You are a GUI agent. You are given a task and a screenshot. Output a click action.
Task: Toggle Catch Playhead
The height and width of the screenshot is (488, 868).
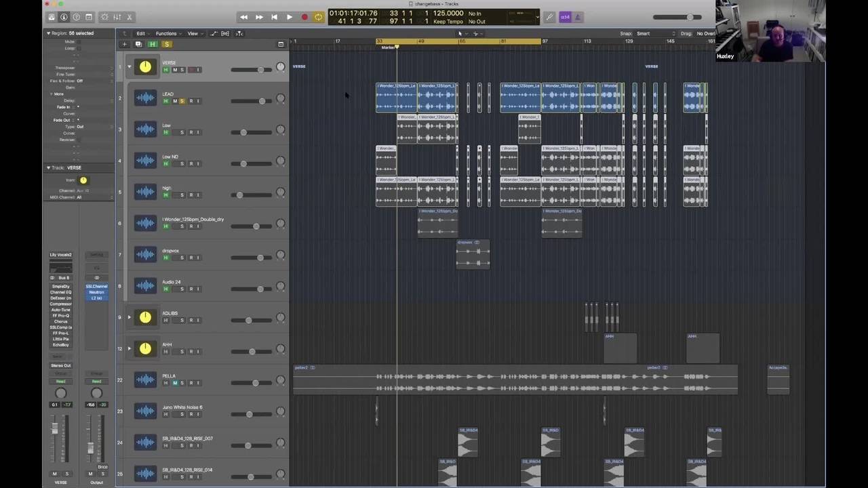(x=239, y=33)
